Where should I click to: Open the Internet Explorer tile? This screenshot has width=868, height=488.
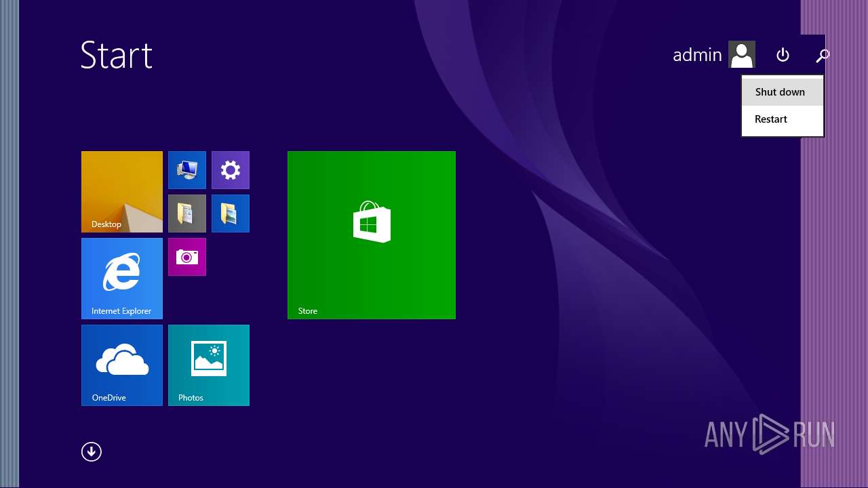pos(122,279)
